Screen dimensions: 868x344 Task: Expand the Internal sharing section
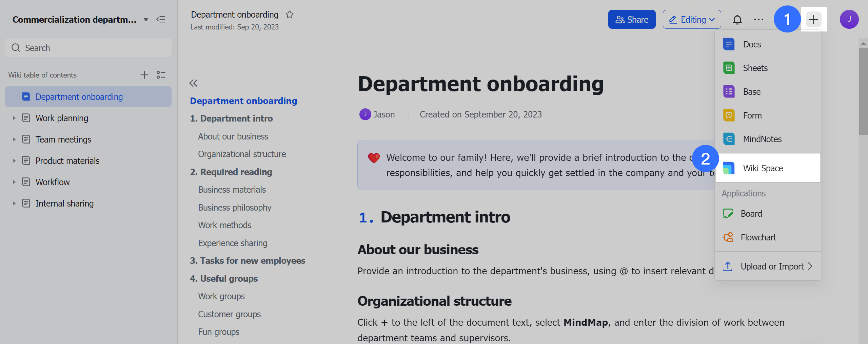click(x=14, y=203)
